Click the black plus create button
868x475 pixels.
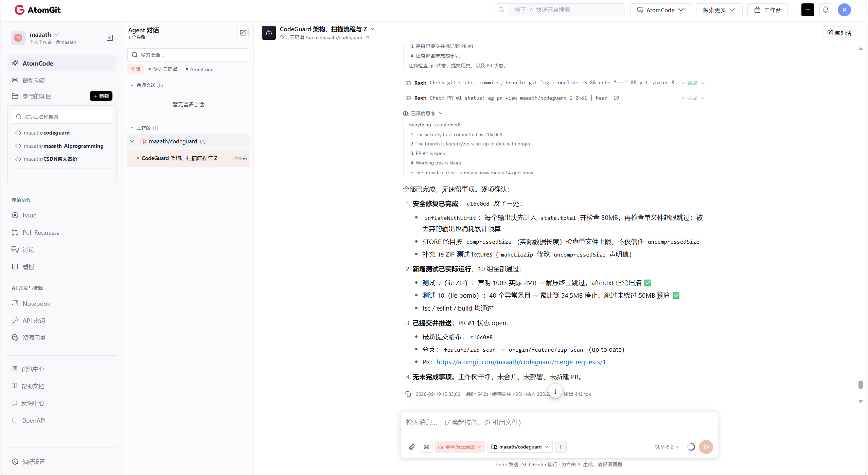click(808, 10)
